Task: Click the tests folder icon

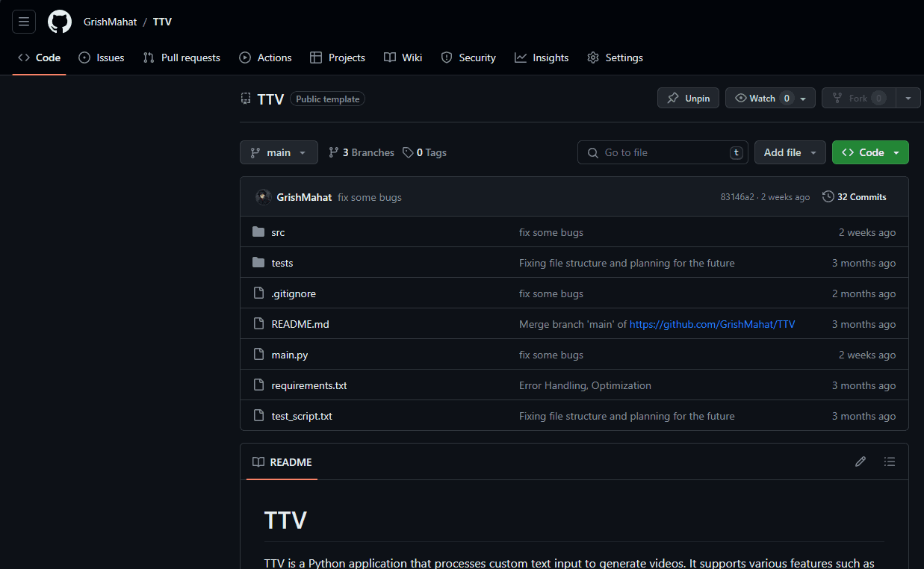Action: pyautogui.click(x=258, y=263)
